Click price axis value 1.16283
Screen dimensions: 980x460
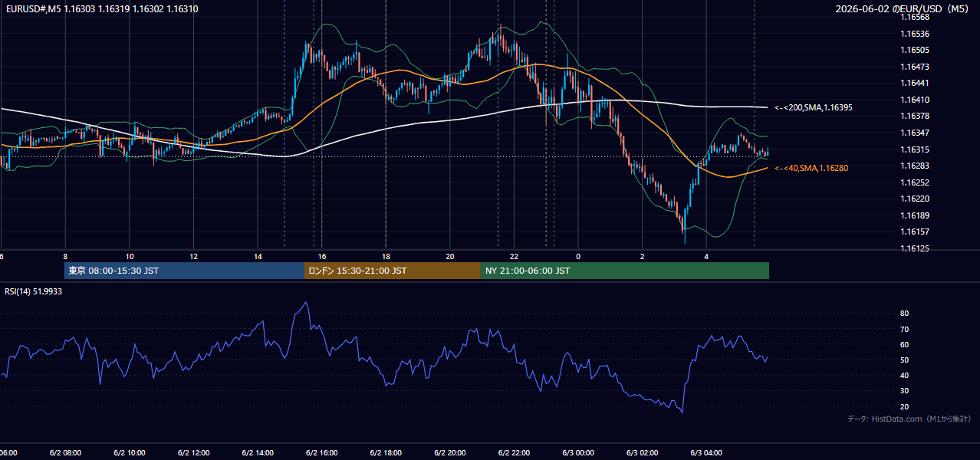click(x=914, y=166)
